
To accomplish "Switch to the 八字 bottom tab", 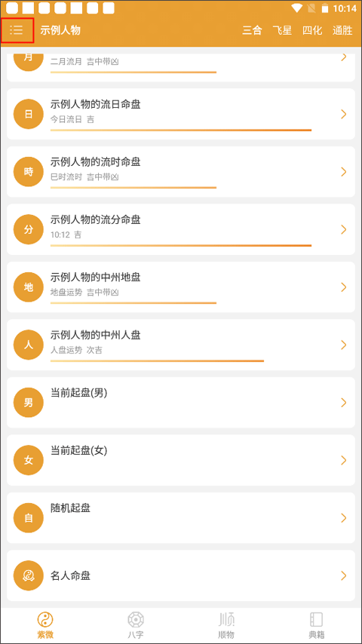I will pos(136,625).
